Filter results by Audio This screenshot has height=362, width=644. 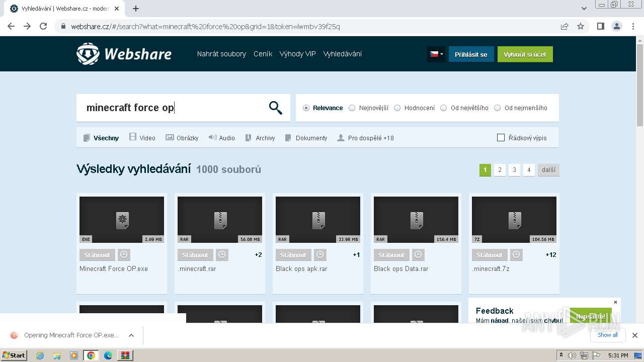222,138
